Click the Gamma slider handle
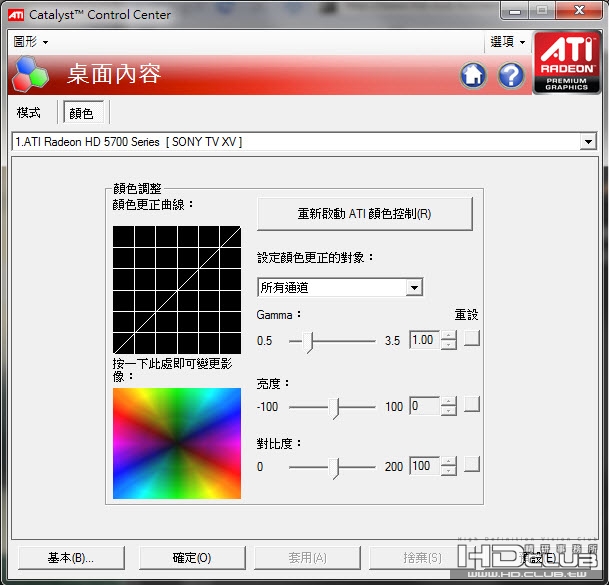Image resolution: width=609 pixels, height=585 pixels. pos(308,342)
